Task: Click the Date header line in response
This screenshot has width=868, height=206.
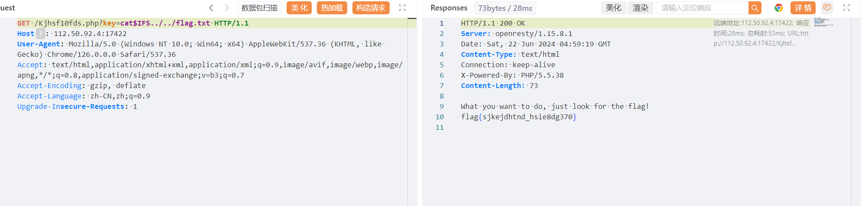Action: (x=536, y=44)
